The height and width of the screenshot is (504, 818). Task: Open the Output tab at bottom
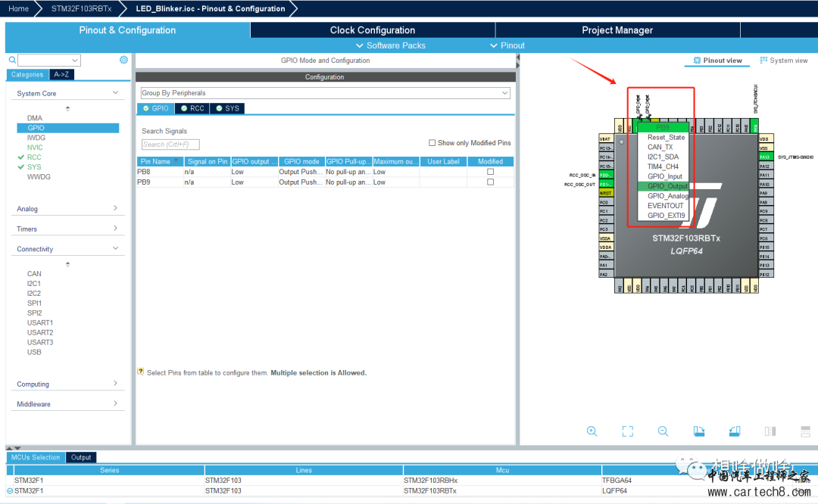pyautogui.click(x=81, y=457)
